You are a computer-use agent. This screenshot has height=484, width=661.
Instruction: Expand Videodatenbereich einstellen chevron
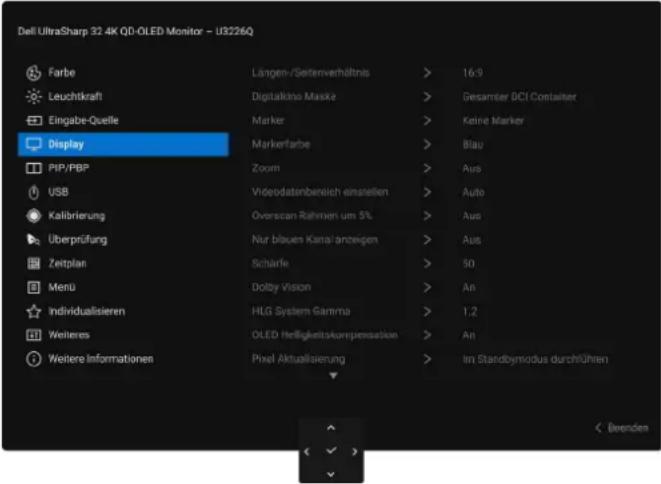click(427, 192)
